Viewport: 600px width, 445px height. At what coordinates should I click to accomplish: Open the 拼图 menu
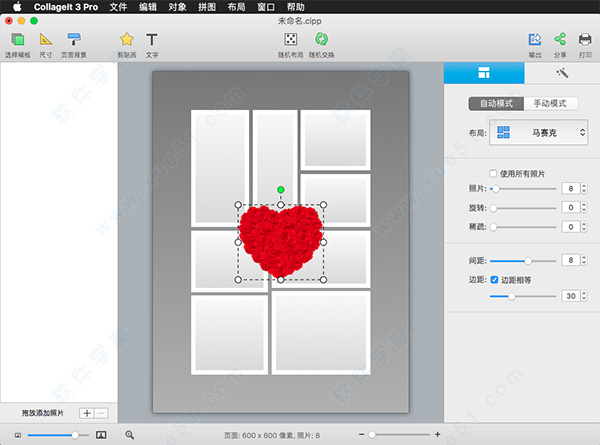207,7
